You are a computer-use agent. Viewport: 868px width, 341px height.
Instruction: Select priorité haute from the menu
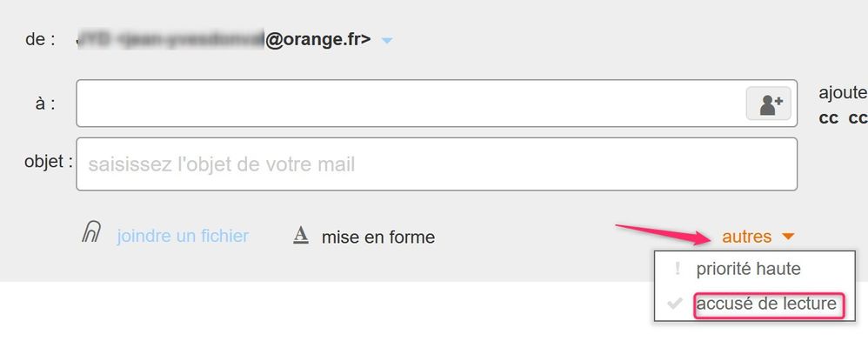coord(749,270)
